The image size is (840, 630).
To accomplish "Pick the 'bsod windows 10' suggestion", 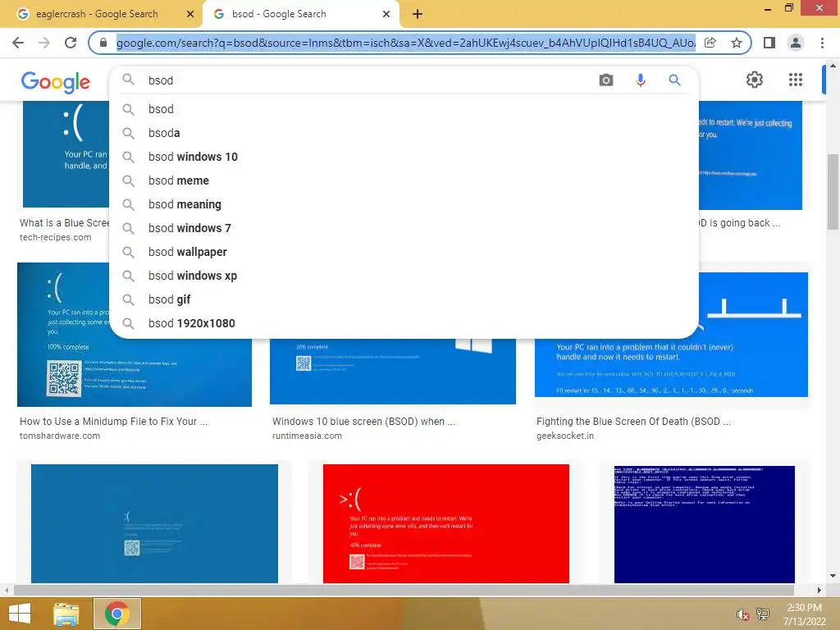I will click(404, 157).
